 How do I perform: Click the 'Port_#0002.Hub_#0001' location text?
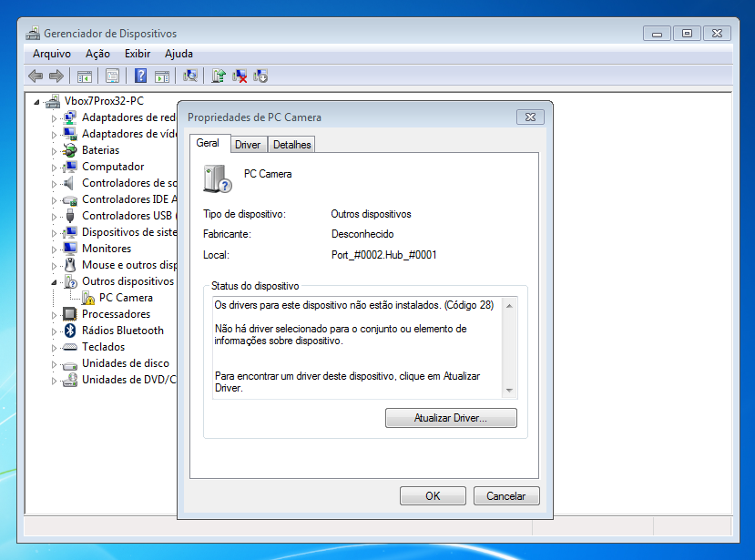click(x=383, y=255)
